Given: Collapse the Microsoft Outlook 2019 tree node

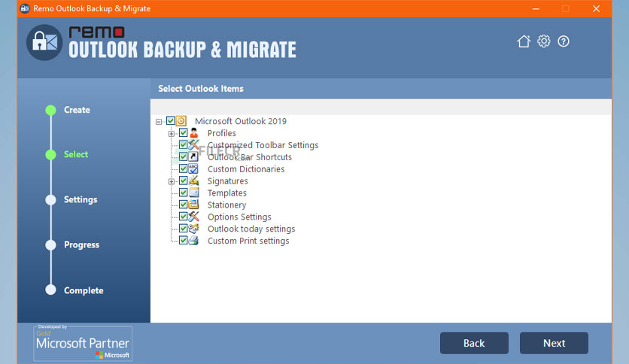Looking at the screenshot, I should click(159, 122).
